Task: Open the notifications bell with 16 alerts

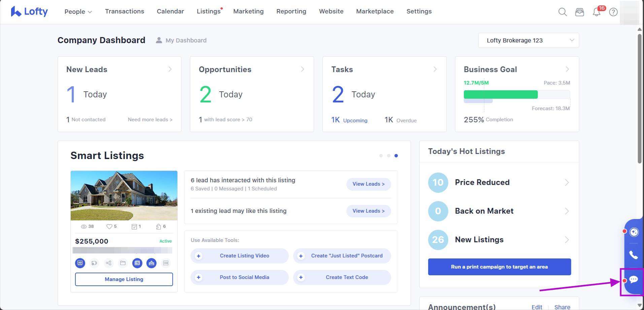Action: point(597,12)
